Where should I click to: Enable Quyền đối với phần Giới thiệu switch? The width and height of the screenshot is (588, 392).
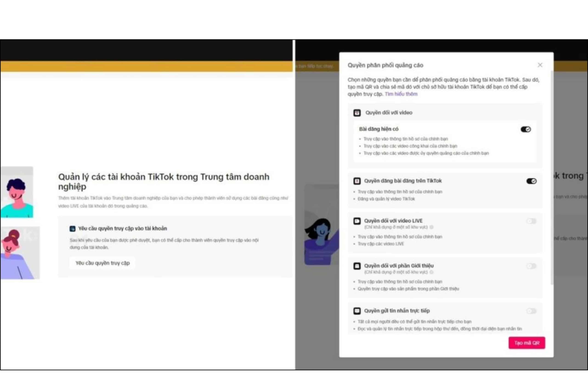(531, 266)
